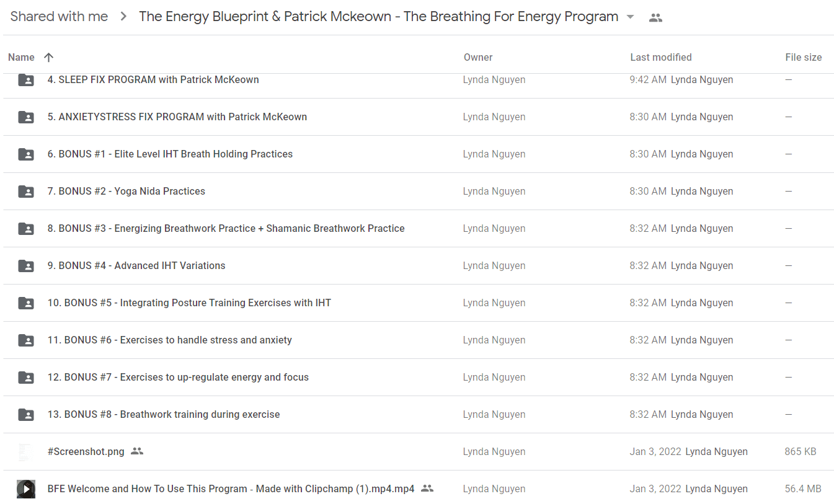Click 8:30 AM modified time for Yoga Nida row
The height and width of the screenshot is (504, 834).
pyautogui.click(x=648, y=191)
